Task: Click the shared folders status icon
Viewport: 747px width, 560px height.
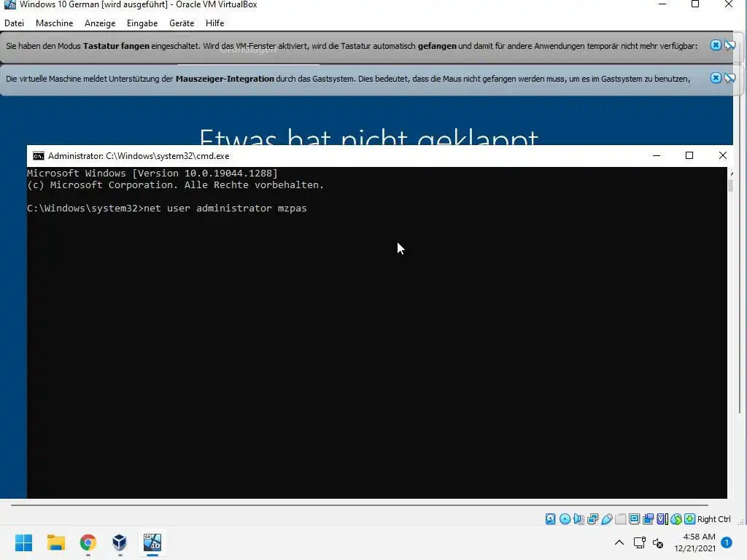Action: coord(620,519)
